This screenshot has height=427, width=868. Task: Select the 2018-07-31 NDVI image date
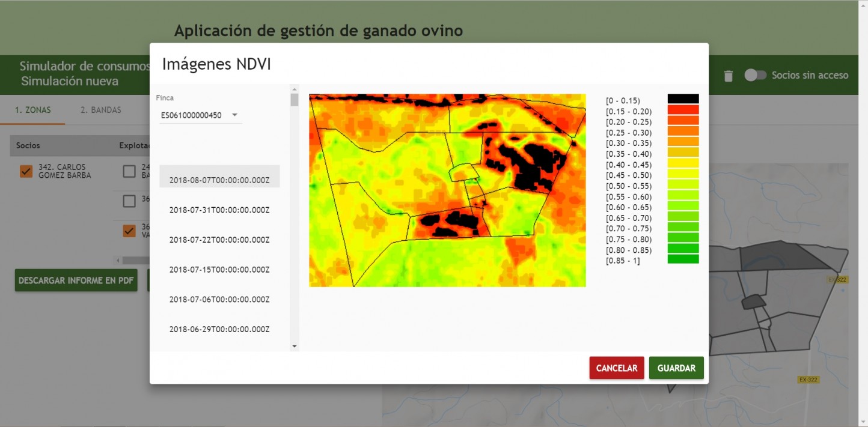(x=219, y=210)
